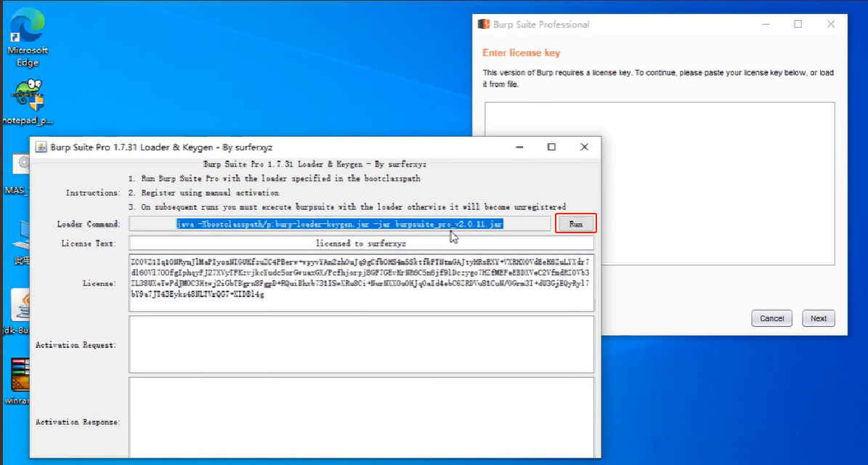
Task: Close the Loader & Keygen window
Action: [584, 147]
